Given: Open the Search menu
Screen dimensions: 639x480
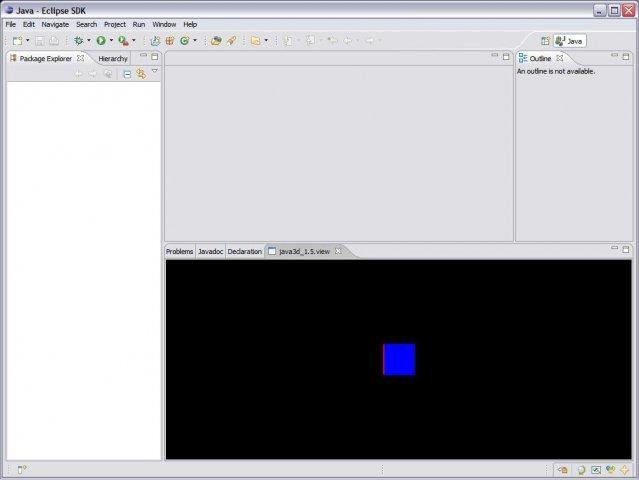Looking at the screenshot, I should pyautogui.click(x=86, y=24).
